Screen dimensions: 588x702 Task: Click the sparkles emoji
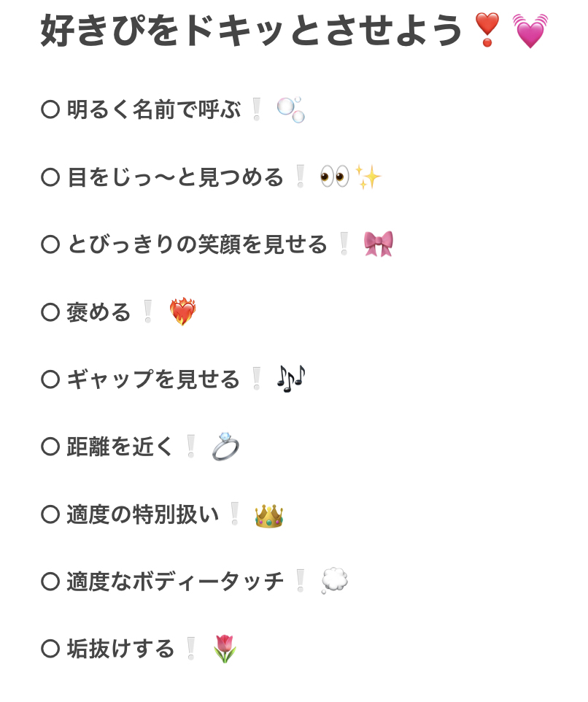[x=368, y=177]
